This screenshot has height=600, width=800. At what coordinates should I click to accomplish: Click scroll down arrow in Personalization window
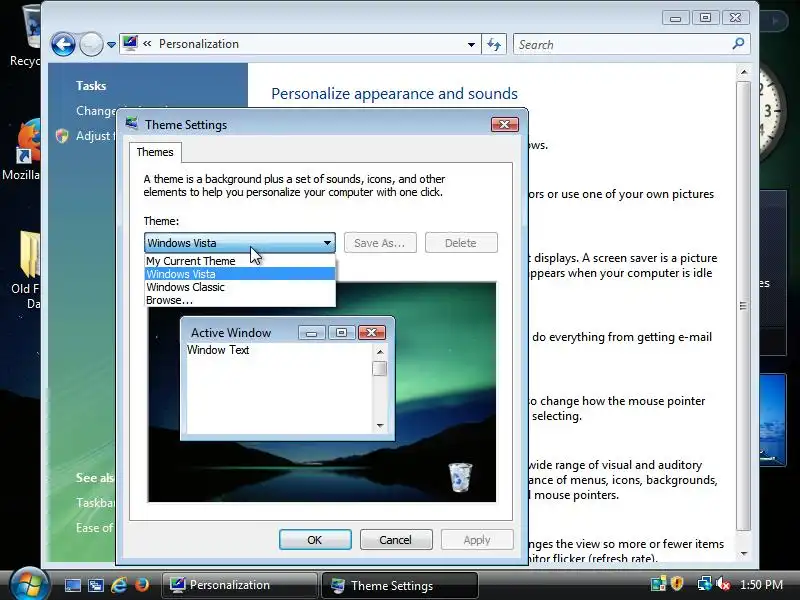pos(744,554)
